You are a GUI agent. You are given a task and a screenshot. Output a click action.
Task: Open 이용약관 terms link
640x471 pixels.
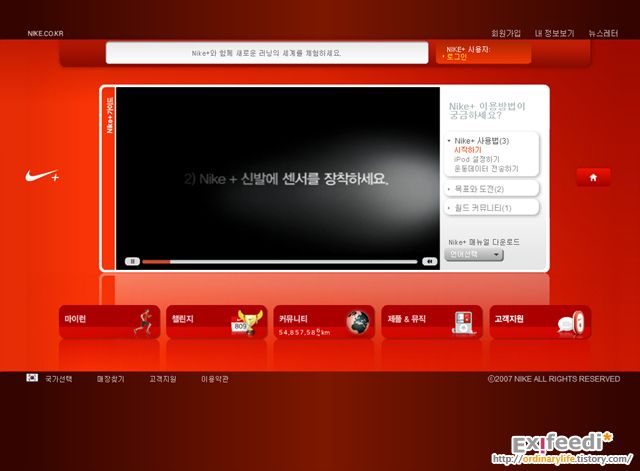[x=215, y=379]
